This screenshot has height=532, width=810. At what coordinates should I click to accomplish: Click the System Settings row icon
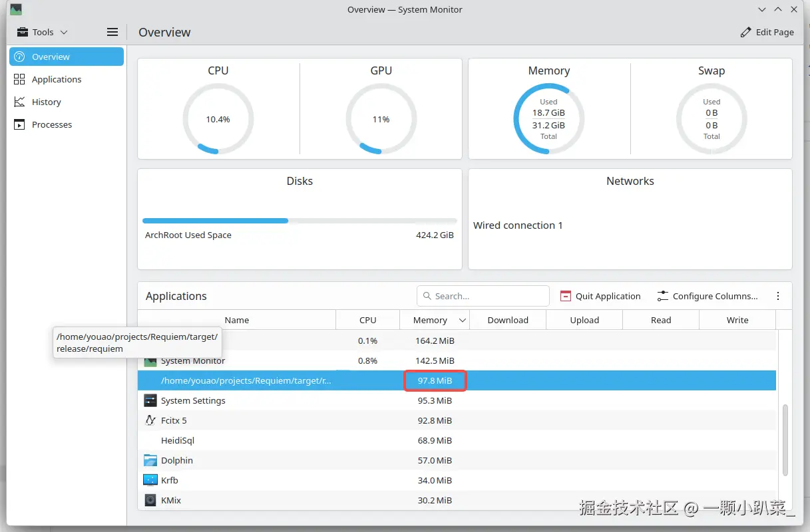tap(150, 400)
